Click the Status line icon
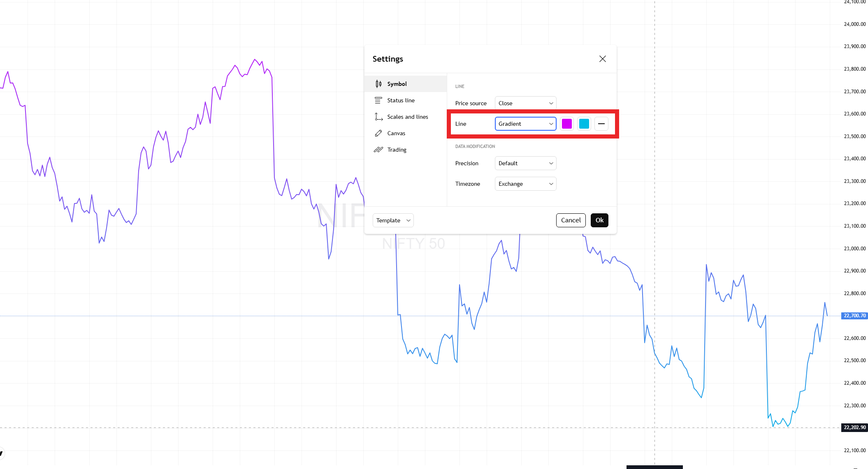 378,100
